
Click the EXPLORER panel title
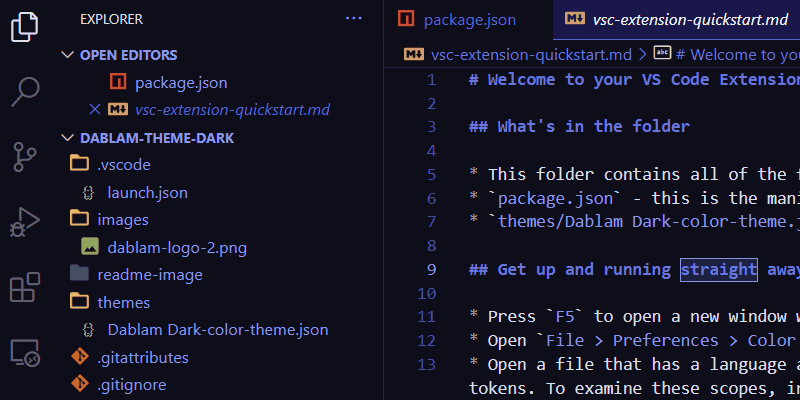(x=111, y=19)
